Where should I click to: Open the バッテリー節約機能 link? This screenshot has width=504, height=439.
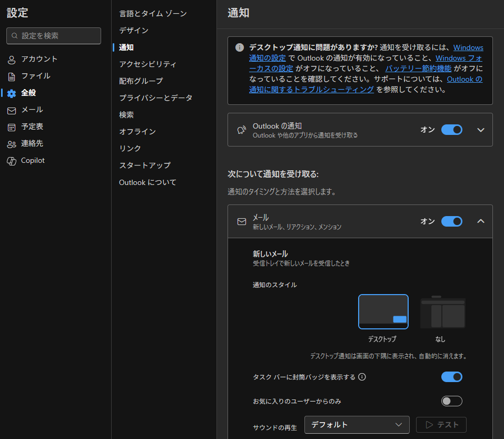click(x=418, y=69)
